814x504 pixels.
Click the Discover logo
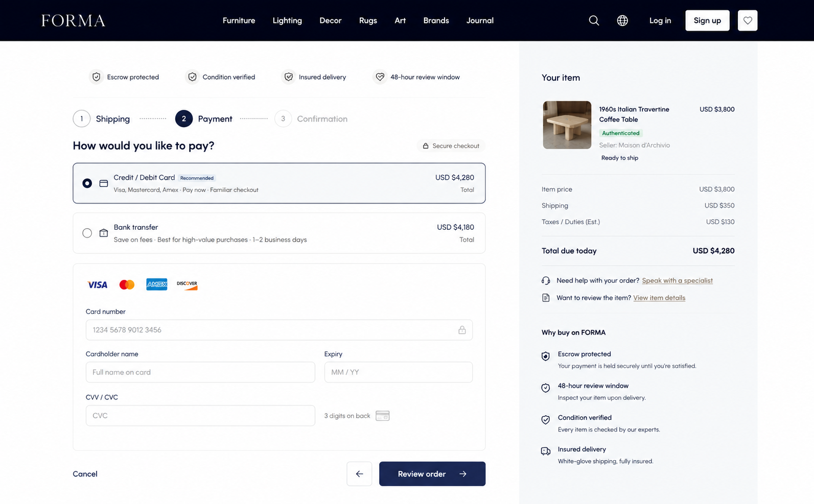(187, 285)
